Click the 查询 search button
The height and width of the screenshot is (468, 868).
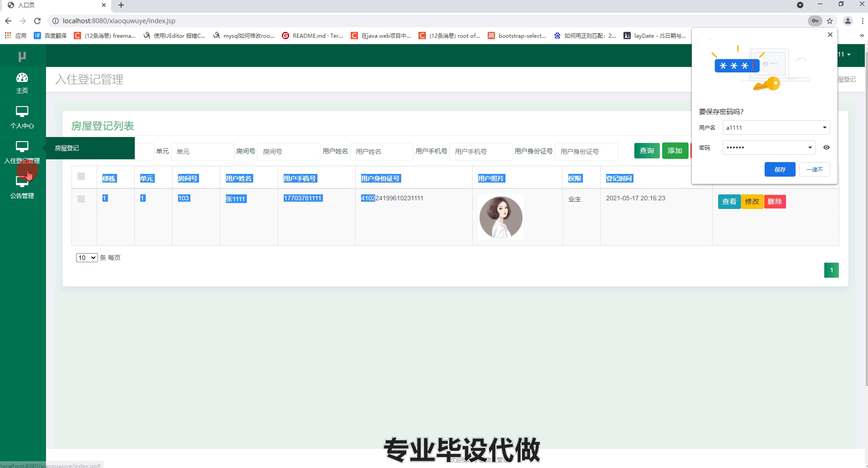click(x=647, y=151)
